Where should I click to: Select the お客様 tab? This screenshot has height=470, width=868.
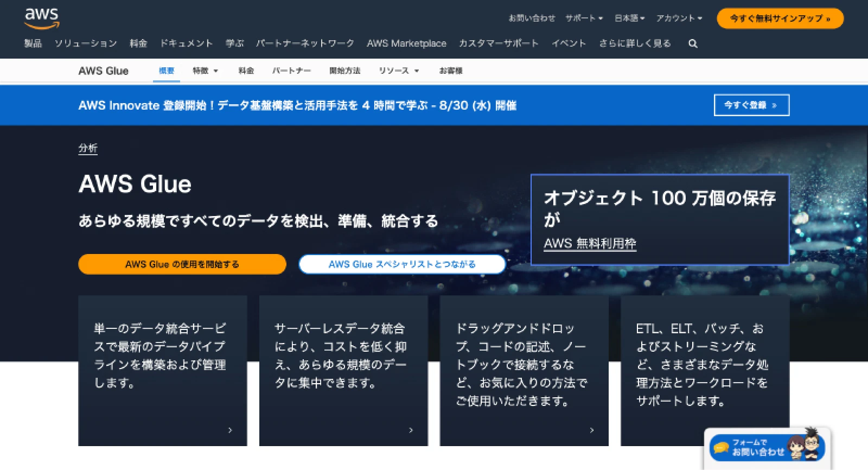(451, 71)
